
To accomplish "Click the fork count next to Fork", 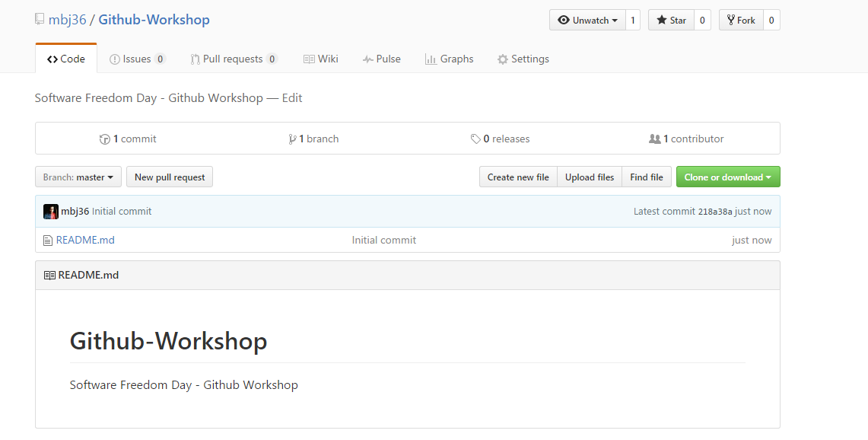I will pos(771,20).
